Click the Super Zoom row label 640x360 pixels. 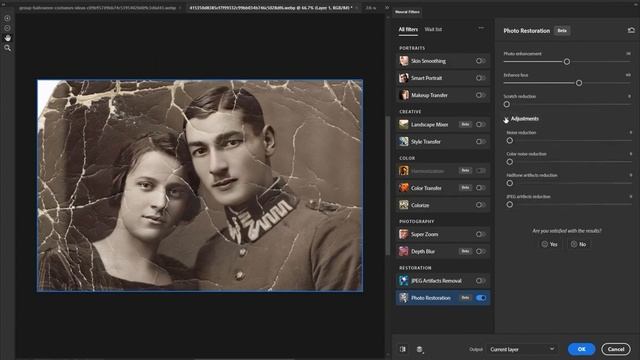[x=424, y=234]
